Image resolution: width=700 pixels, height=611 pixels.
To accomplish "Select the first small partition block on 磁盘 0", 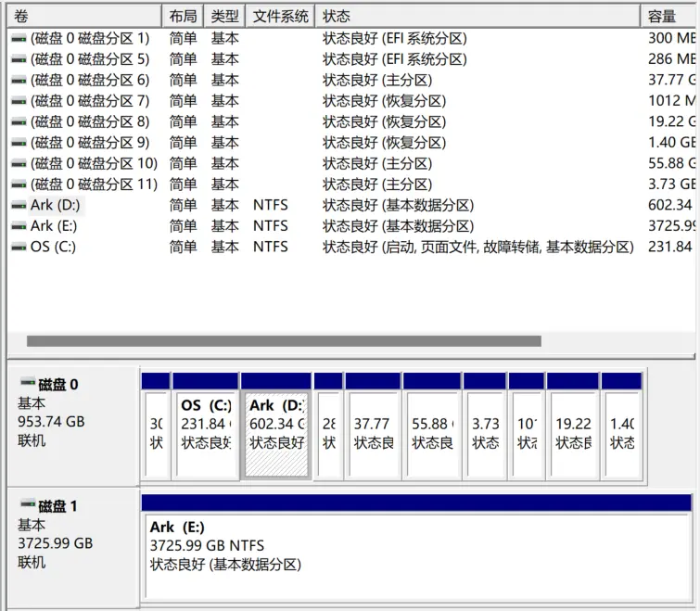I will (156, 426).
